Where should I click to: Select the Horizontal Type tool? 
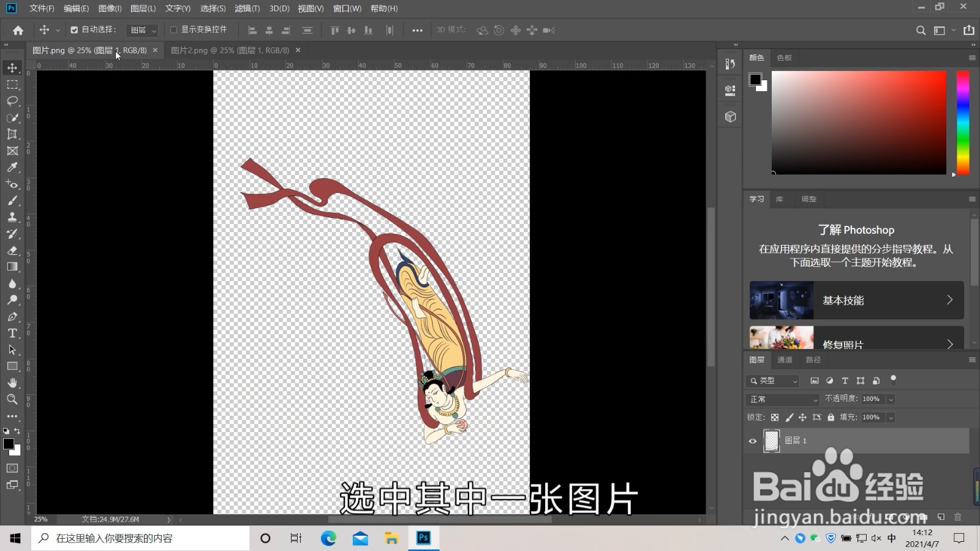tap(12, 333)
